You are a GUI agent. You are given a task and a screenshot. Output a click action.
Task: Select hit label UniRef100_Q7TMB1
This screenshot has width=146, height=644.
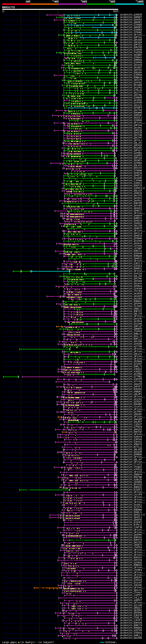coord(131,376)
